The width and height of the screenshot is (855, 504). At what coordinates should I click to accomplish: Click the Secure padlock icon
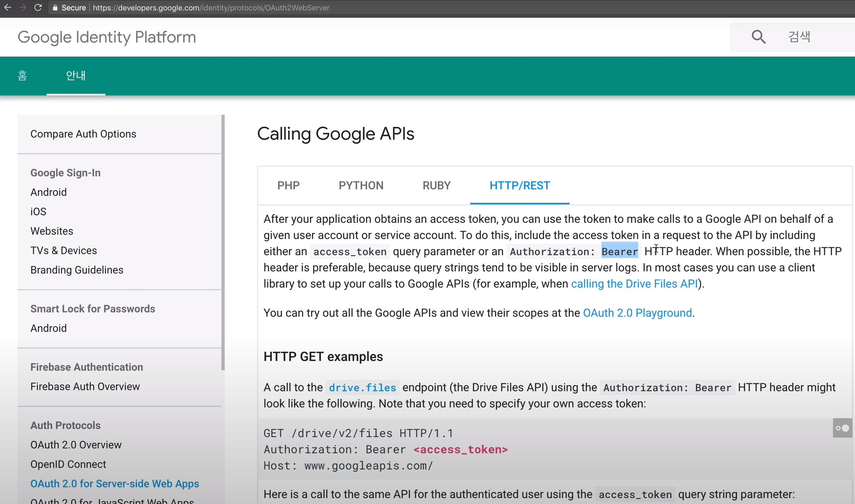tap(55, 8)
